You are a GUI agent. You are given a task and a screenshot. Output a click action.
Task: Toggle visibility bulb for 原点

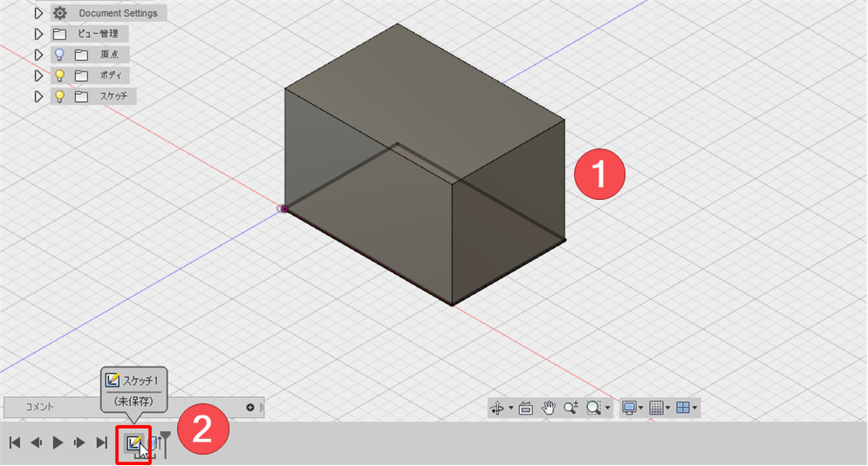[x=59, y=54]
